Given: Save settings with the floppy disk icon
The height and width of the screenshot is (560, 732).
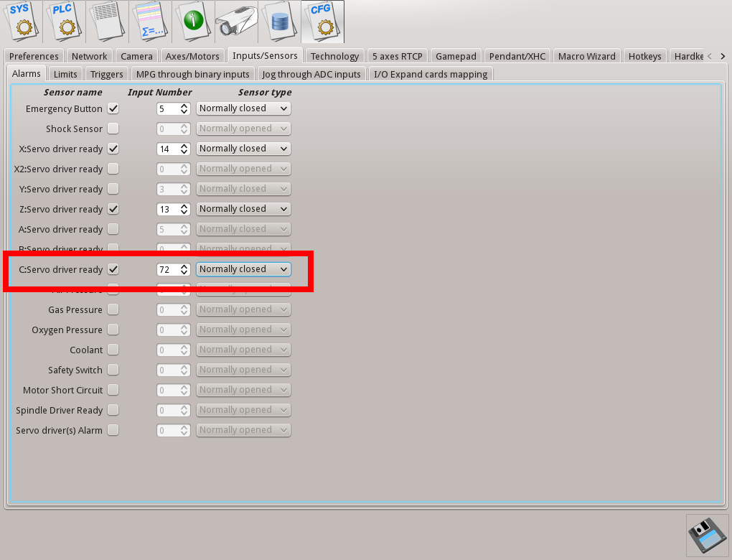Looking at the screenshot, I should (708, 535).
